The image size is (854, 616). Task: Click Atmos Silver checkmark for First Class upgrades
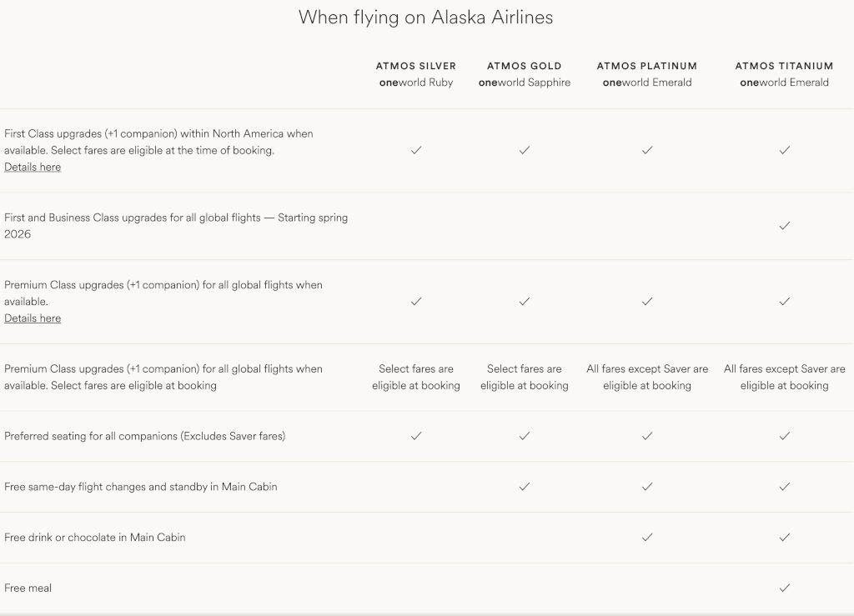[x=416, y=150]
